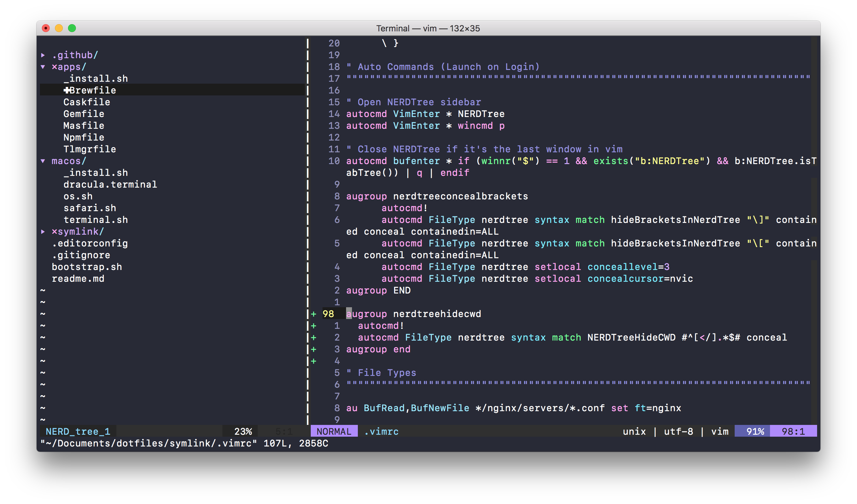Click git plus sign beside 'augroup end'
857x504 pixels.
(x=314, y=349)
